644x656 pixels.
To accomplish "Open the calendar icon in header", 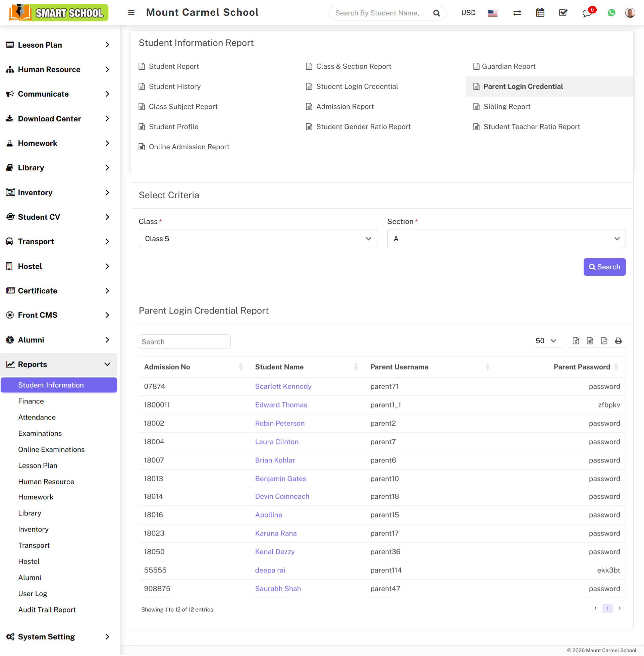I will [x=540, y=13].
